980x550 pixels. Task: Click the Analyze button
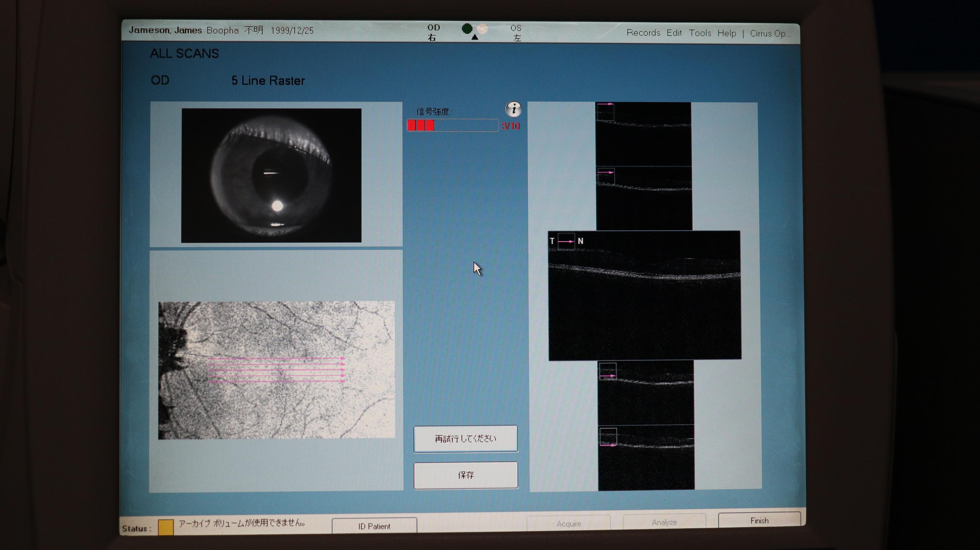point(664,522)
